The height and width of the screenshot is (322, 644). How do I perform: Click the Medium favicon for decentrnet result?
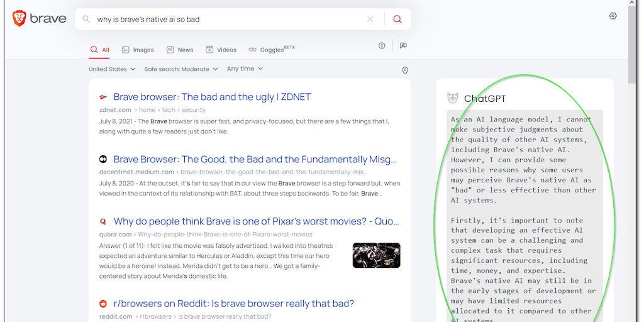(x=103, y=159)
